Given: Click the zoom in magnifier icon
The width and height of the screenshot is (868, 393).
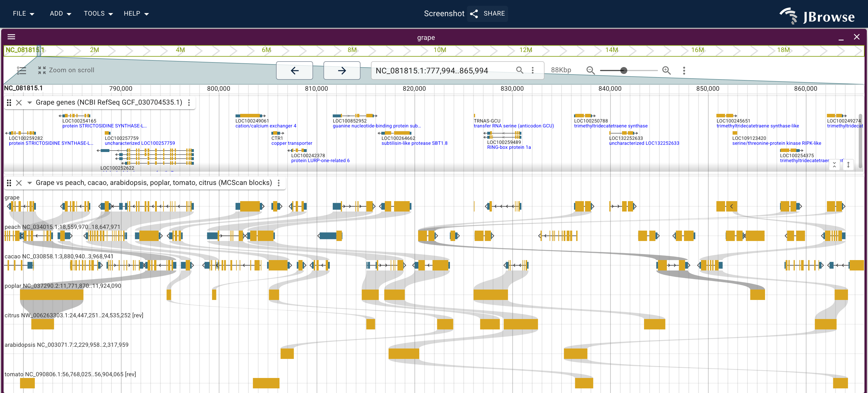Looking at the screenshot, I should (666, 70).
